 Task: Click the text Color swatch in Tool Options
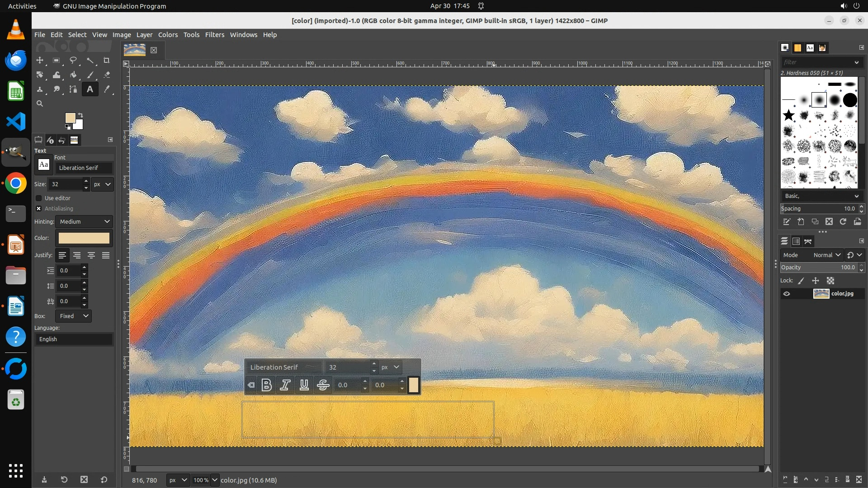pyautogui.click(x=84, y=238)
